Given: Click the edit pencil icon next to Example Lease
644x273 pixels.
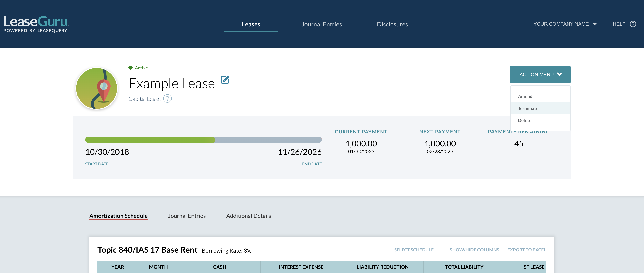Looking at the screenshot, I should coord(225,80).
